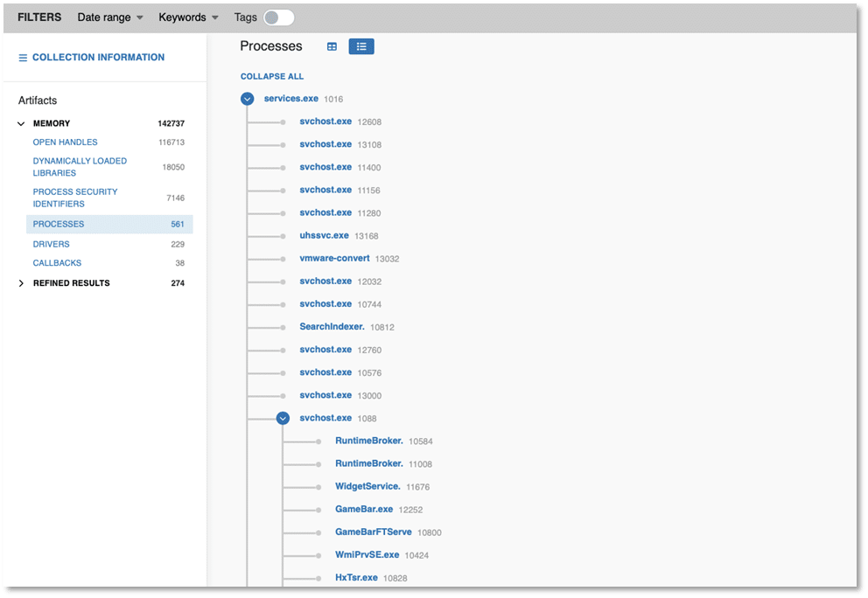Open GameBarFTServe 10800 process
Image resolution: width=868 pixels, height=598 pixels.
click(373, 532)
